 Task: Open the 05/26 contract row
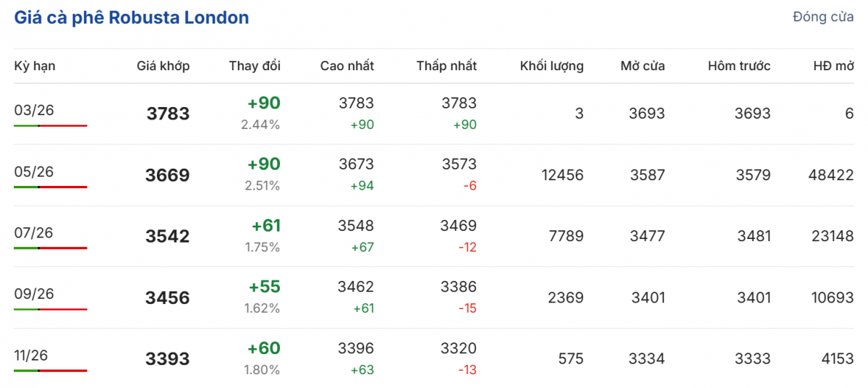pyautogui.click(x=34, y=172)
